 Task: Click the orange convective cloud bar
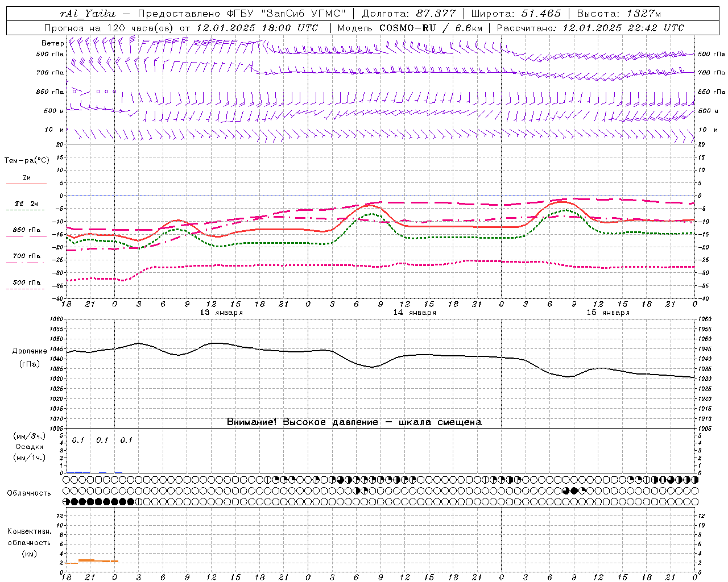[98, 560]
